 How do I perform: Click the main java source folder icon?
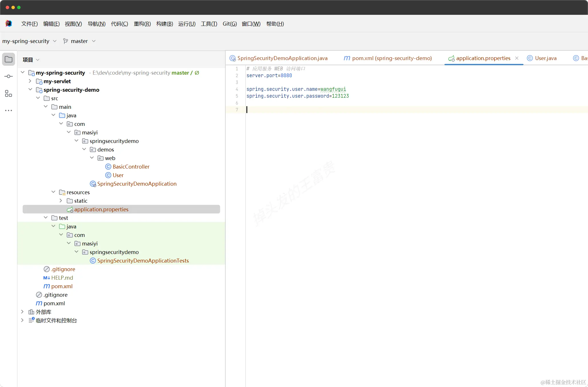(x=62, y=115)
